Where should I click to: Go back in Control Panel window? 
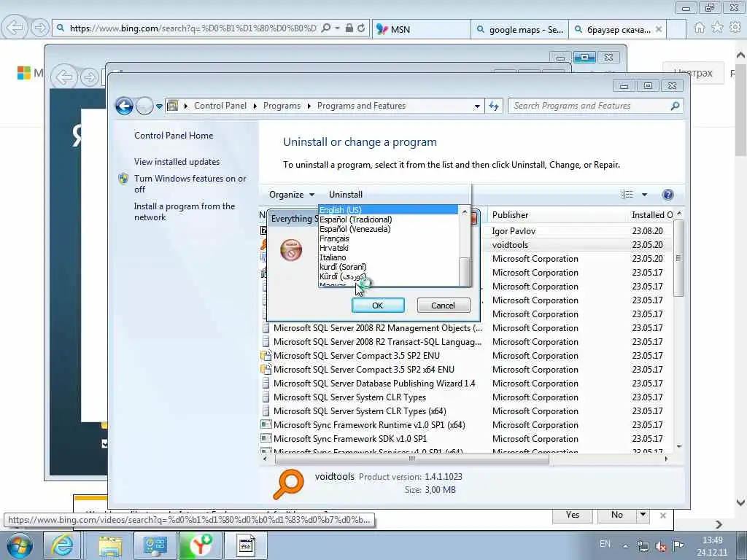pos(124,106)
